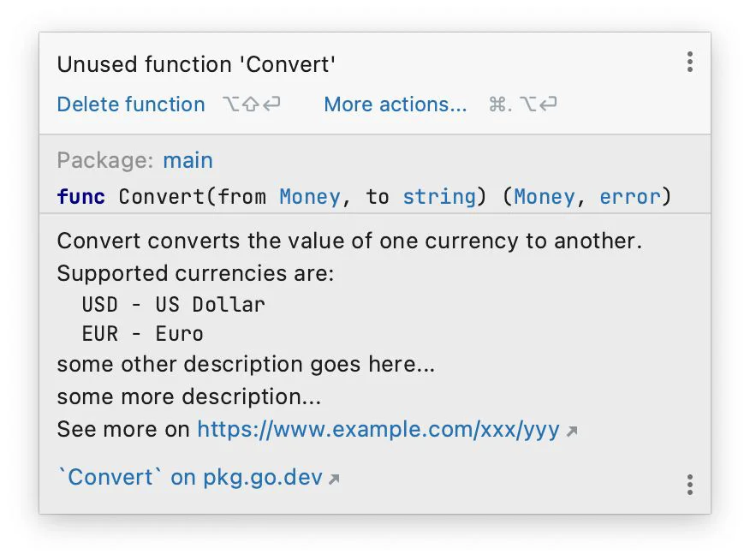This screenshot has height=560, width=750.
Task: Click the func keyword in signature
Action: coord(80,197)
